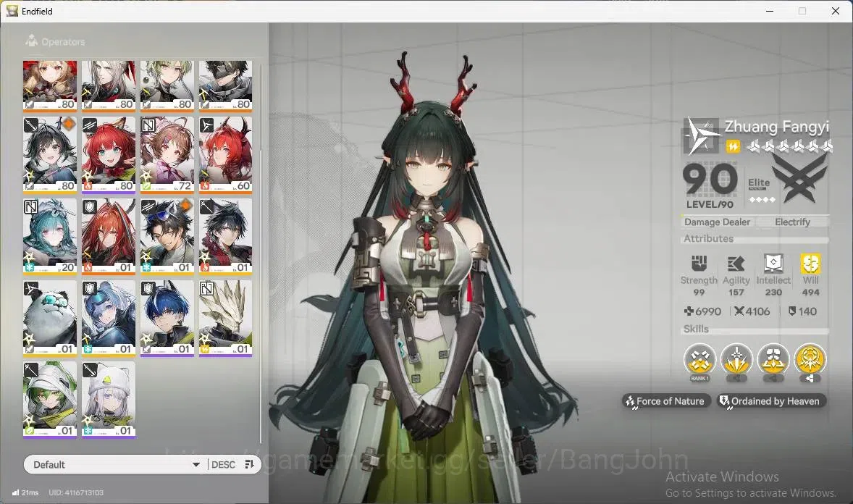Click the Strength value 99

(699, 293)
